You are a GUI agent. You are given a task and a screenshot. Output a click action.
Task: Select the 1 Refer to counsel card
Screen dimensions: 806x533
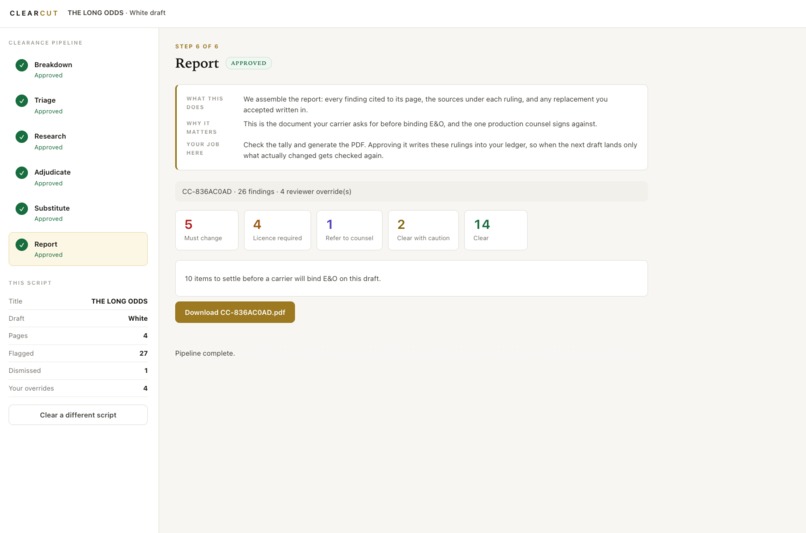point(350,230)
